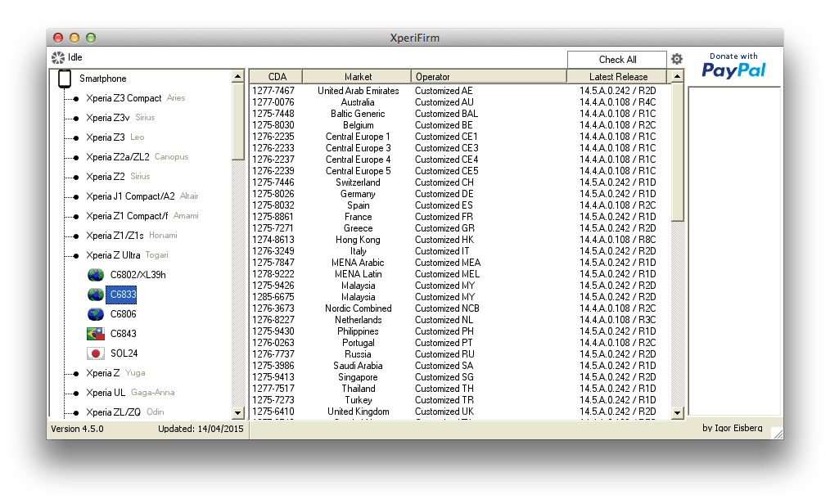Click the Smartphone device icon
This screenshot has width=830, height=504.
tap(65, 79)
